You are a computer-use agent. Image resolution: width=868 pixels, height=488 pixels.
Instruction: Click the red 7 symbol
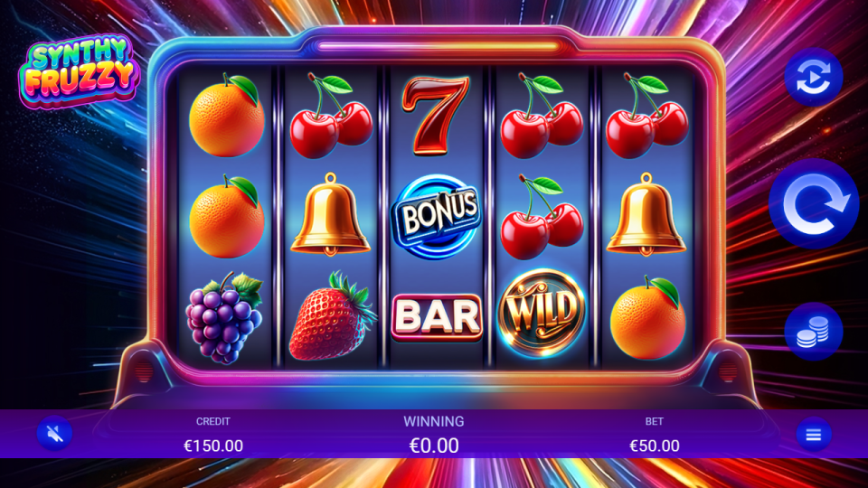pyautogui.click(x=436, y=115)
